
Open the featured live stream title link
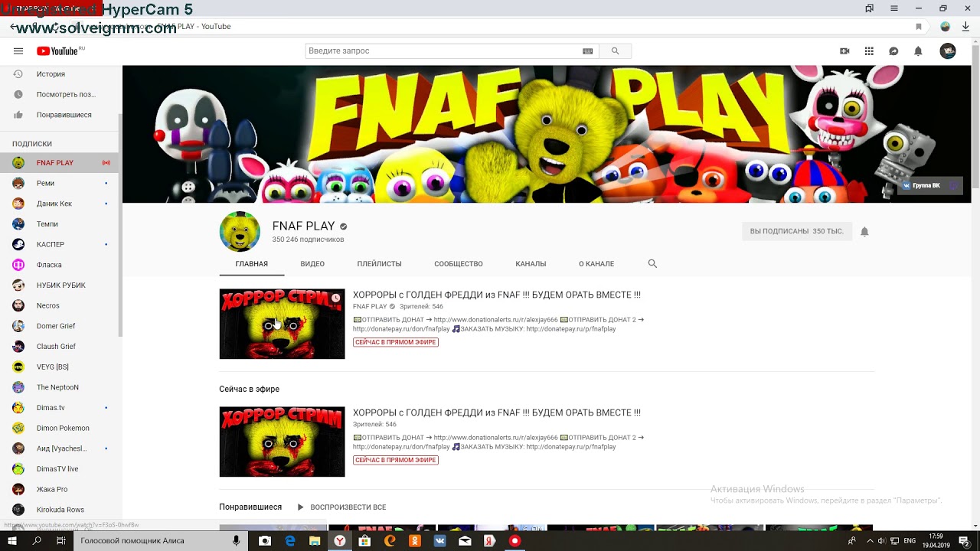tap(497, 295)
